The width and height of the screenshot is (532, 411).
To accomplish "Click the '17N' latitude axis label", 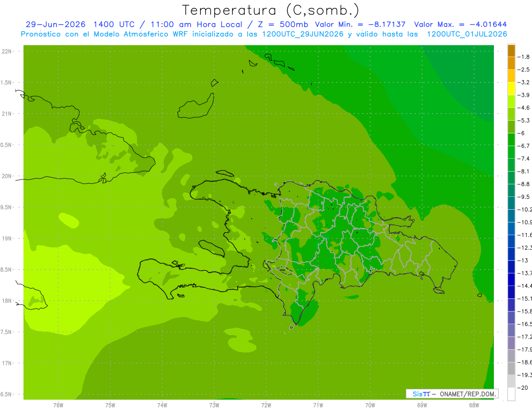I will click(x=7, y=364).
